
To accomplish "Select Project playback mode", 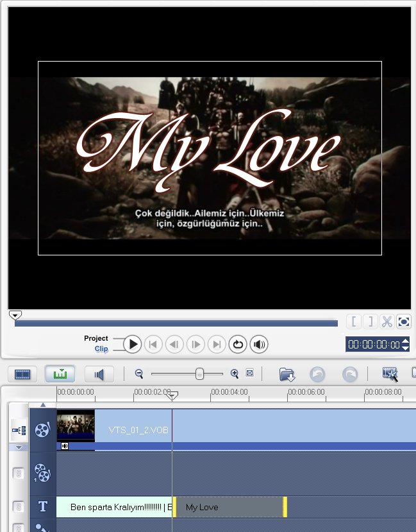I will tap(96, 338).
